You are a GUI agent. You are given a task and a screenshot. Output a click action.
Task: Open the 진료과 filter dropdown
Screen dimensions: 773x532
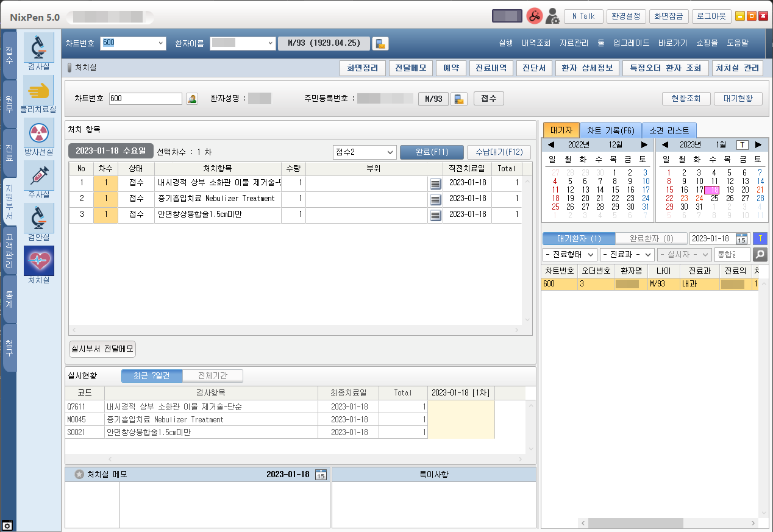(x=627, y=255)
